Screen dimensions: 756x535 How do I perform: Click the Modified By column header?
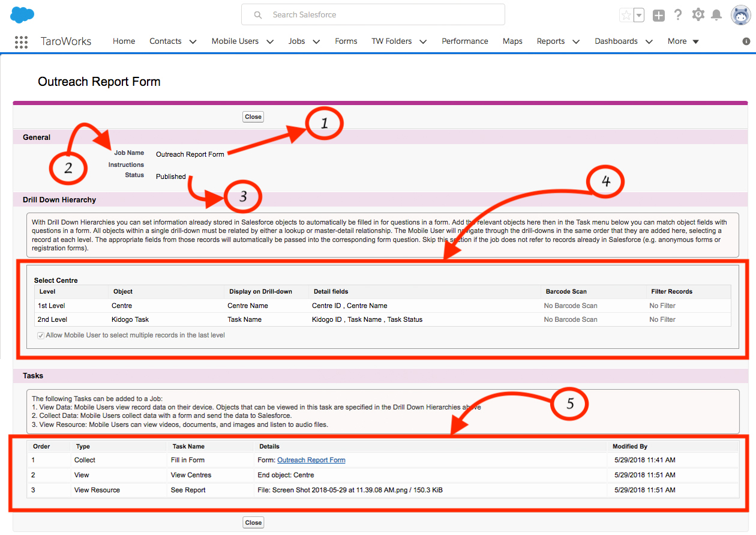pyautogui.click(x=630, y=447)
